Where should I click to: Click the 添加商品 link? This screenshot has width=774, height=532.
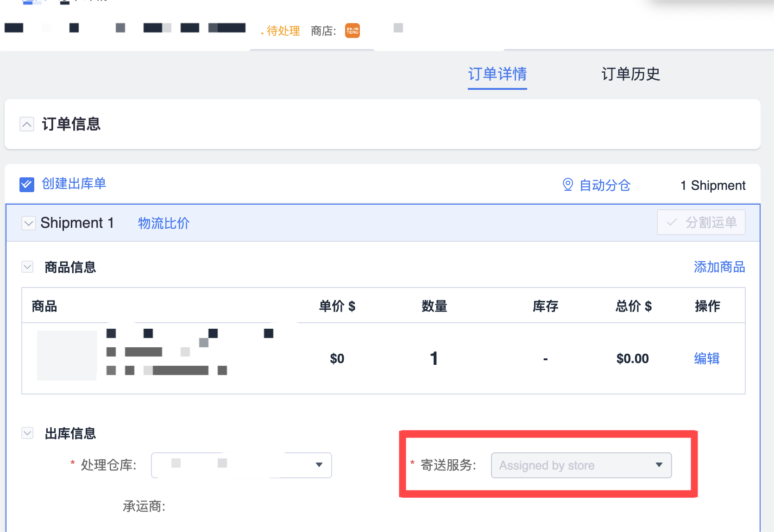click(x=719, y=267)
